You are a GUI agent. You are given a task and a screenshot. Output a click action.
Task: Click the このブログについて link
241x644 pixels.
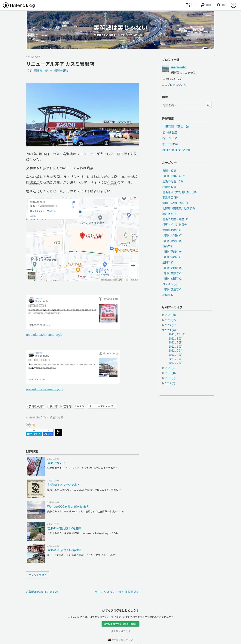[174, 85]
